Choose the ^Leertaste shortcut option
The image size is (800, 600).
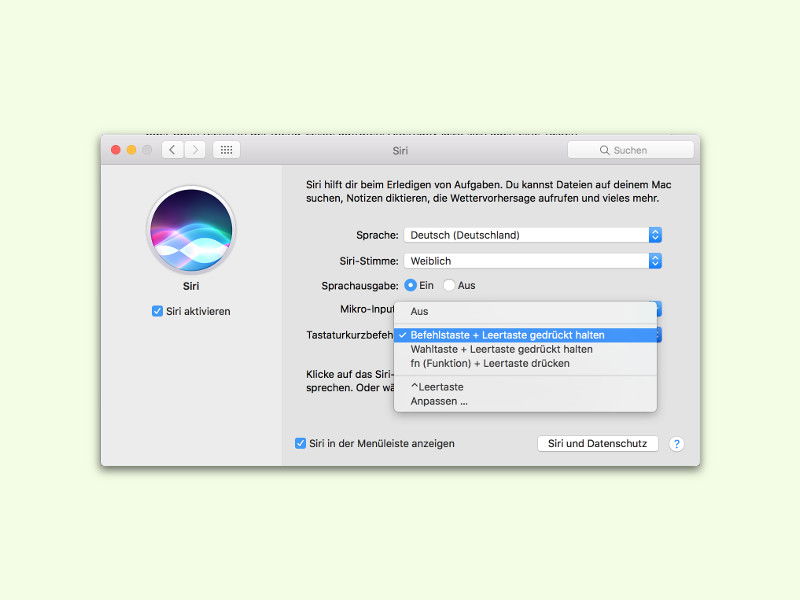point(526,387)
